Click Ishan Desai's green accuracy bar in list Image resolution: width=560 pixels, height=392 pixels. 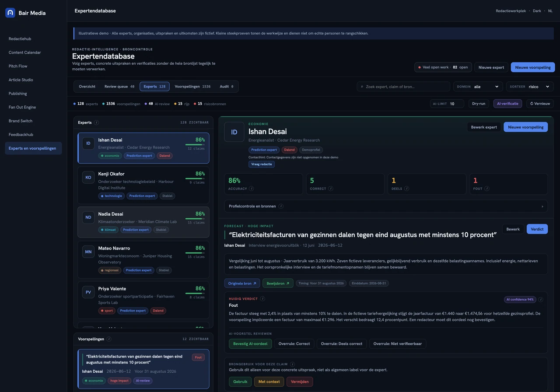pos(195,144)
